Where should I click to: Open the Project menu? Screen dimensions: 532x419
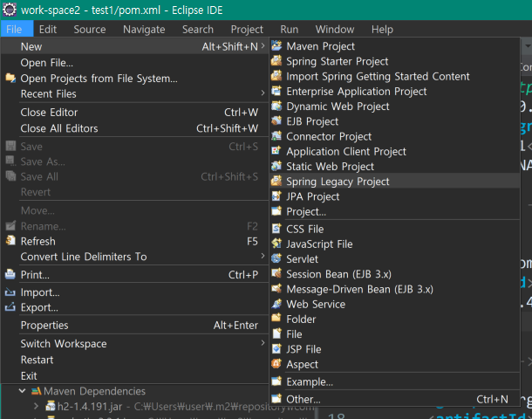coord(247,29)
